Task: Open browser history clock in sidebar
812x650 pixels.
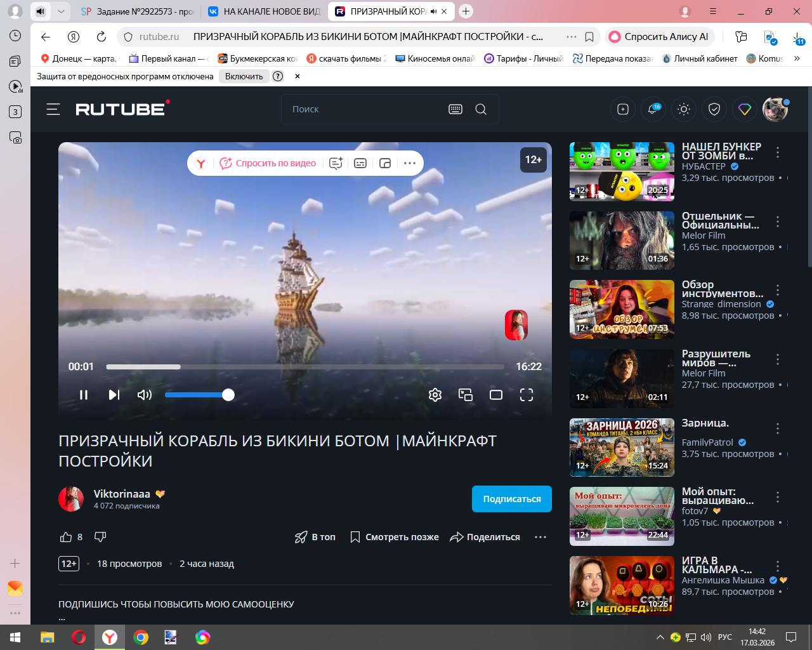Action: pos(15,36)
